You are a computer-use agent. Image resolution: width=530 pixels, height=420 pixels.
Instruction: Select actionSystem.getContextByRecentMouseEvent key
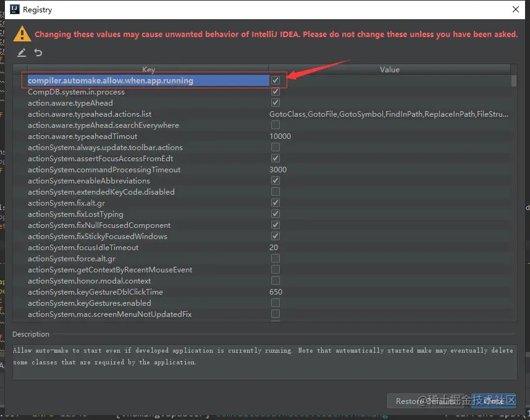[x=110, y=270]
